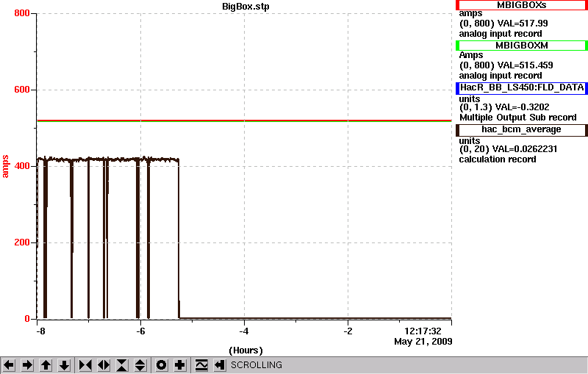This screenshot has height=374, width=588.
Task: Click the 600 y-axis tick label
Action: (x=22, y=90)
